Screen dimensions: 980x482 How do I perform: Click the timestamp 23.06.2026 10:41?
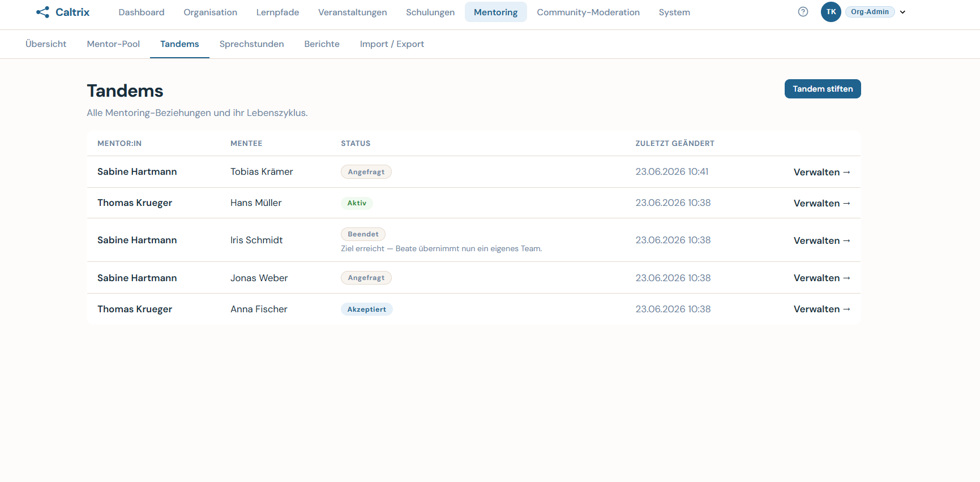(x=671, y=172)
